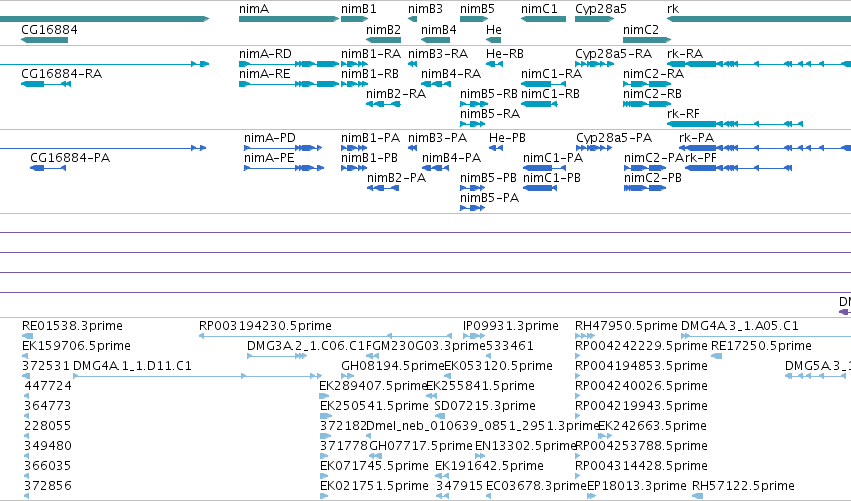Click the SD07215.3prime EST label
The width and height of the screenshot is (851, 501).
point(485,406)
